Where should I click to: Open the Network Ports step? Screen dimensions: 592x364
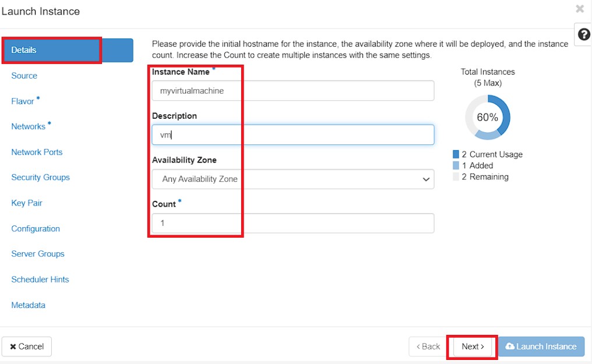[x=37, y=152]
